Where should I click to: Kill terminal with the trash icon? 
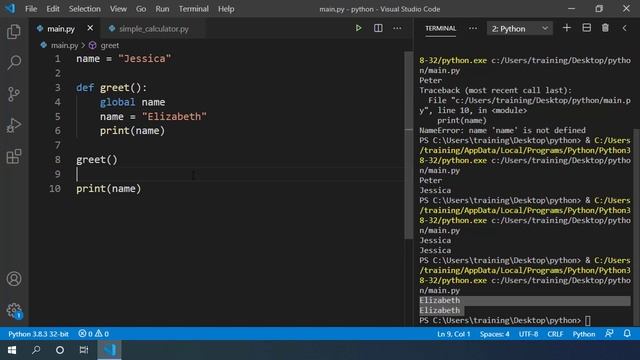[605, 28]
